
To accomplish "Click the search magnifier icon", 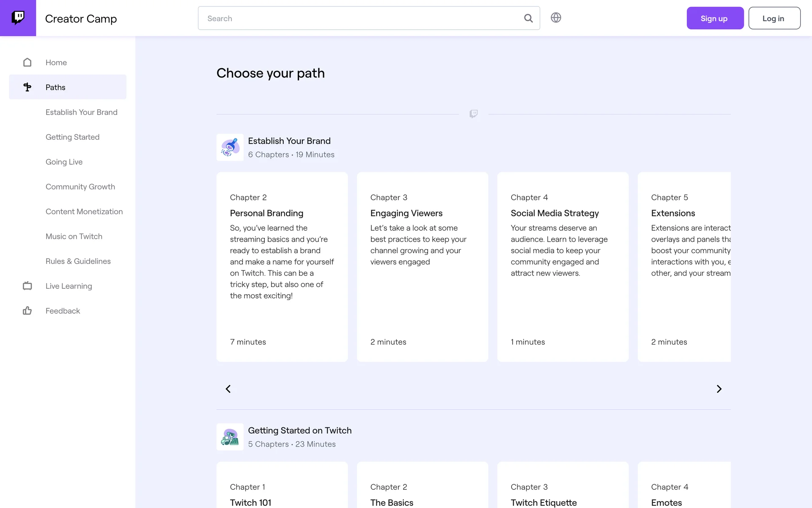I will tap(528, 18).
